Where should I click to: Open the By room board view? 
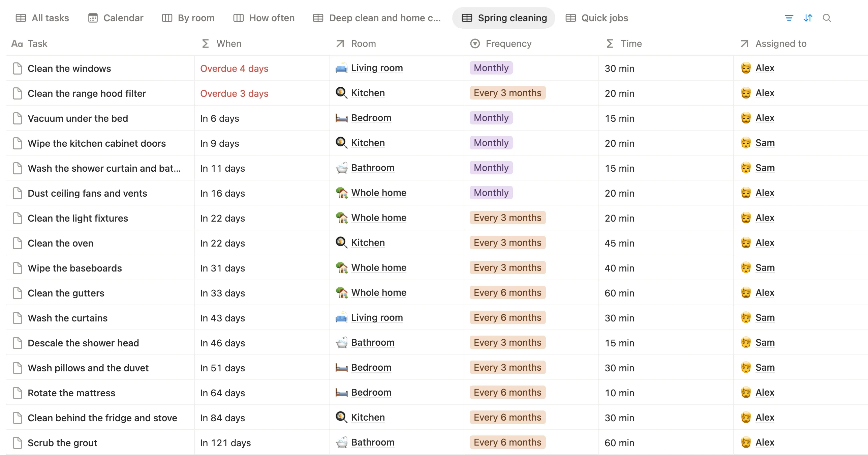188,18
